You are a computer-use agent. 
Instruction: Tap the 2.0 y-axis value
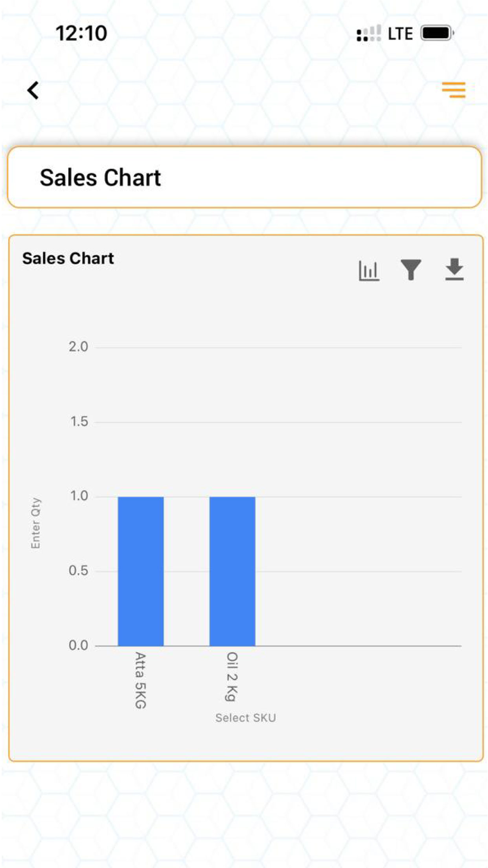(x=78, y=347)
